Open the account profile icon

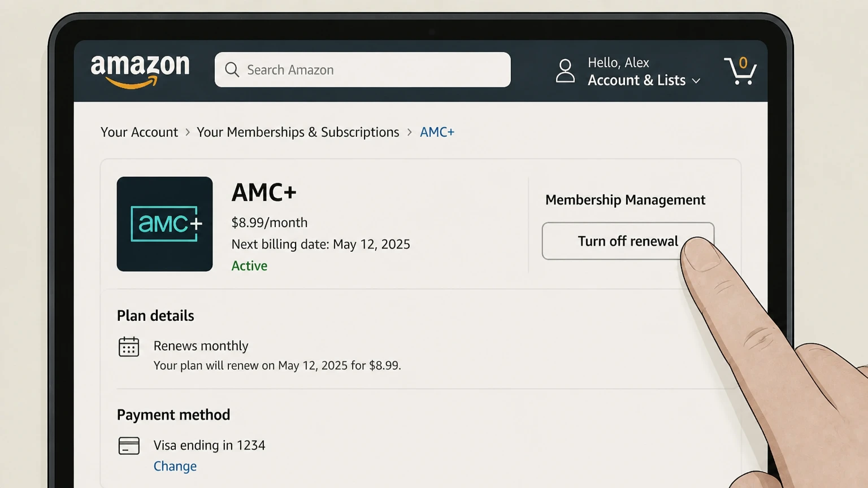(565, 71)
